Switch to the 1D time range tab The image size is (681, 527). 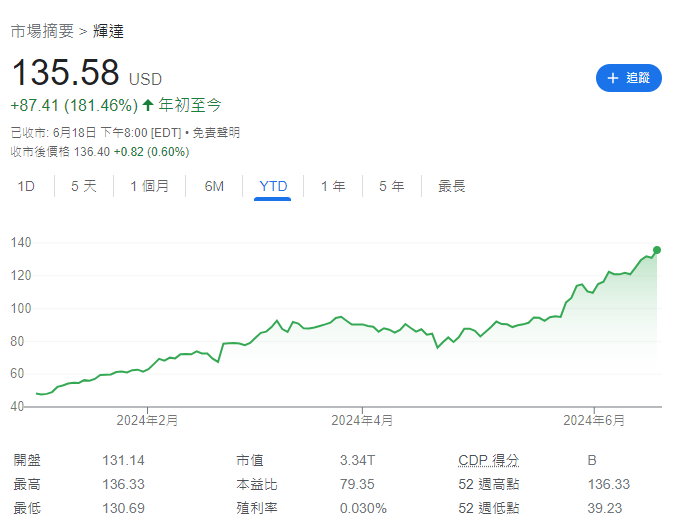[x=27, y=186]
